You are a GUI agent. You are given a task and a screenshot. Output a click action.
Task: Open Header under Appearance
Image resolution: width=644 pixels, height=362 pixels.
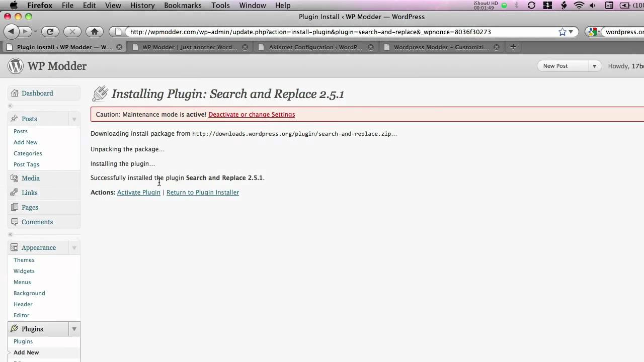(23, 304)
